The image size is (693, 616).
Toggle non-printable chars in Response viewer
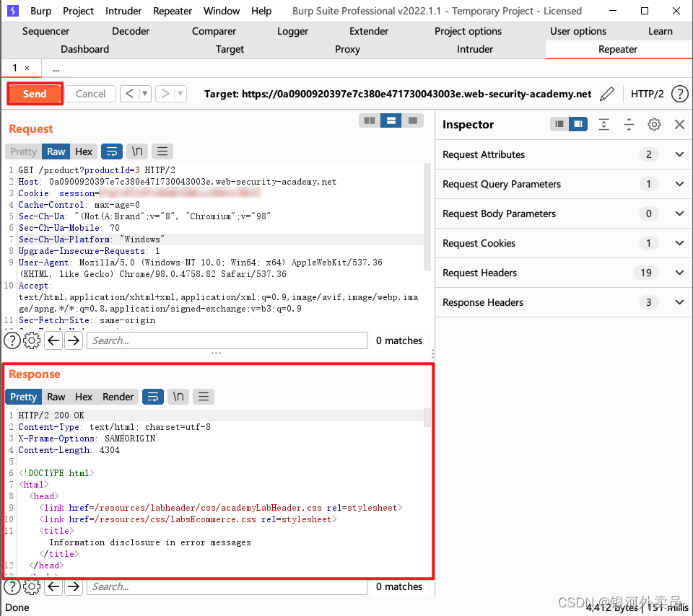point(178,397)
